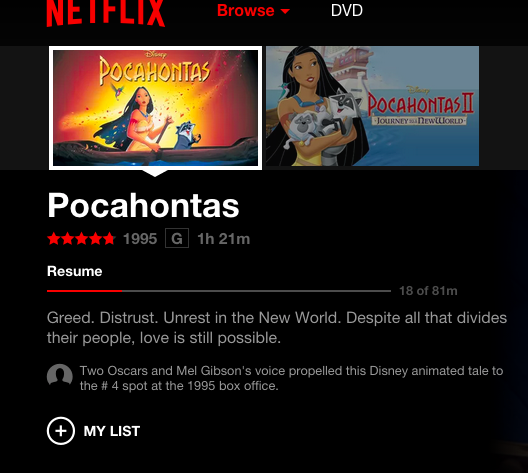Rate the movie three stars
This screenshot has width=528, height=473.
click(81, 239)
